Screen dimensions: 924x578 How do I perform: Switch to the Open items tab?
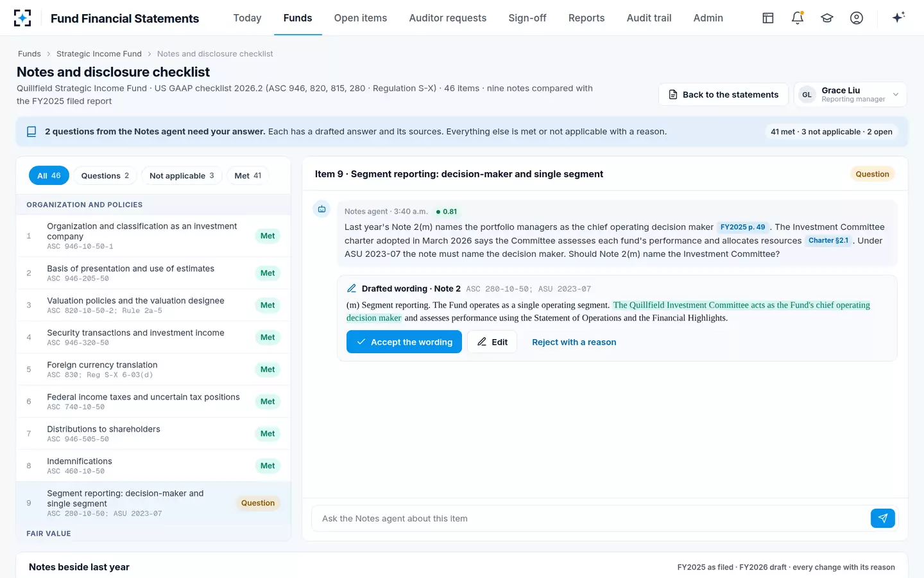pyautogui.click(x=361, y=18)
